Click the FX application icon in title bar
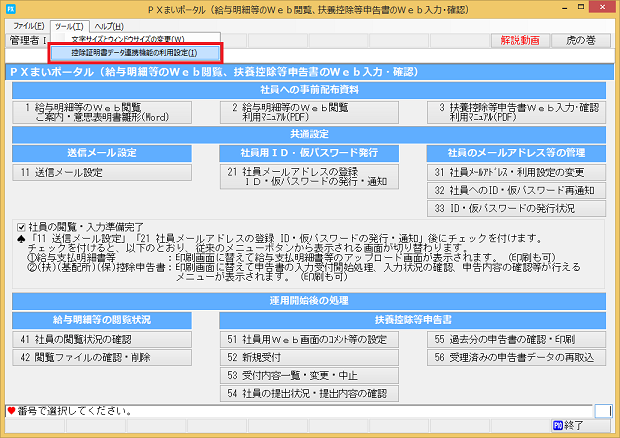This screenshot has width=620, height=438. (x=11, y=9)
